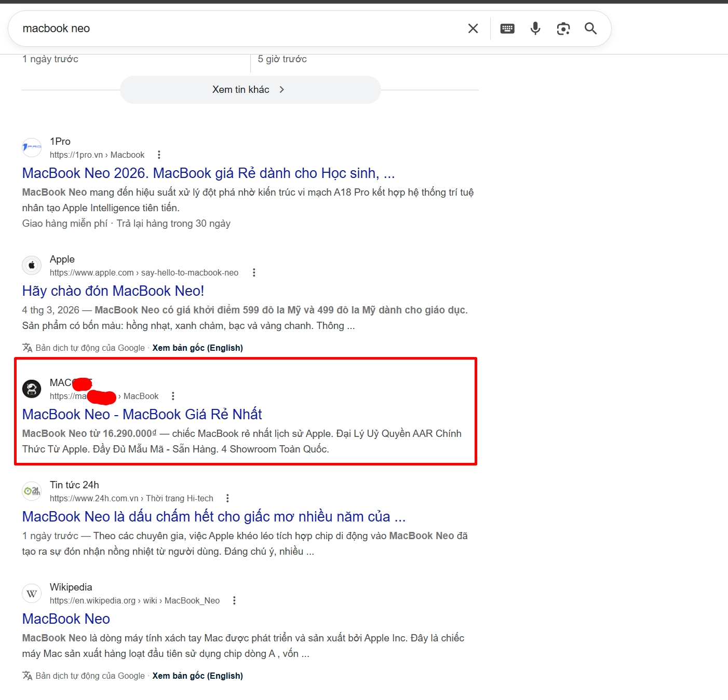The image size is (728, 700).
Task: Open the Wikipedia MacBook Neo article title
Action: 66,619
